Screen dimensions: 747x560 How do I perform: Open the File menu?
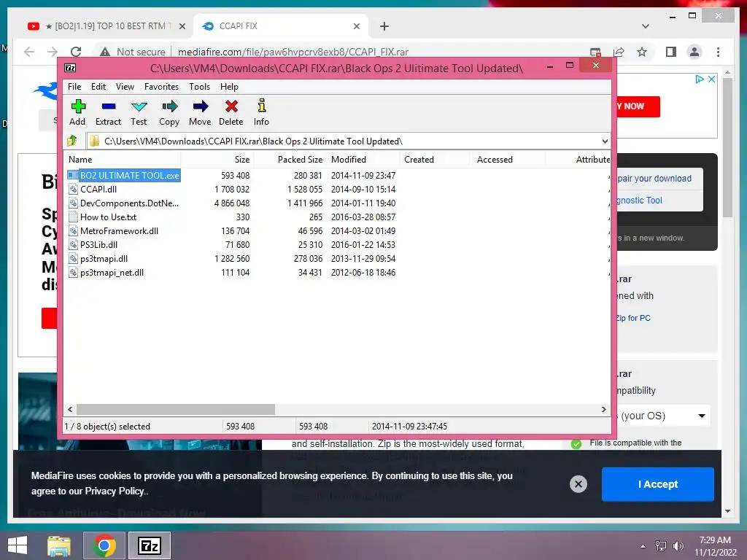pyautogui.click(x=74, y=87)
